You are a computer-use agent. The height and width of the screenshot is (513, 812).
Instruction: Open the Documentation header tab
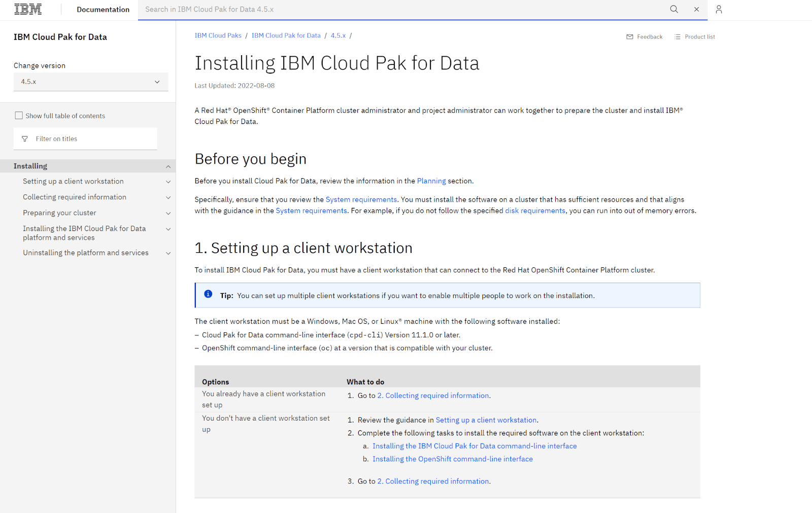pos(103,10)
